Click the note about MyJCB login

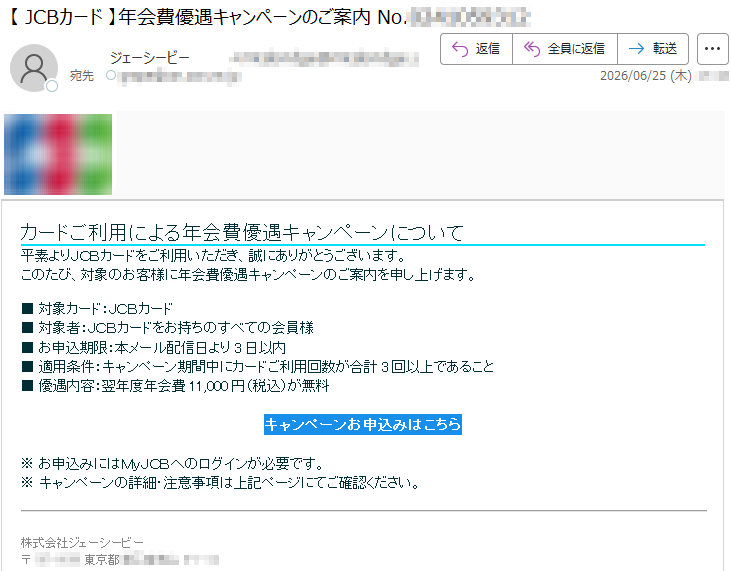(x=172, y=464)
